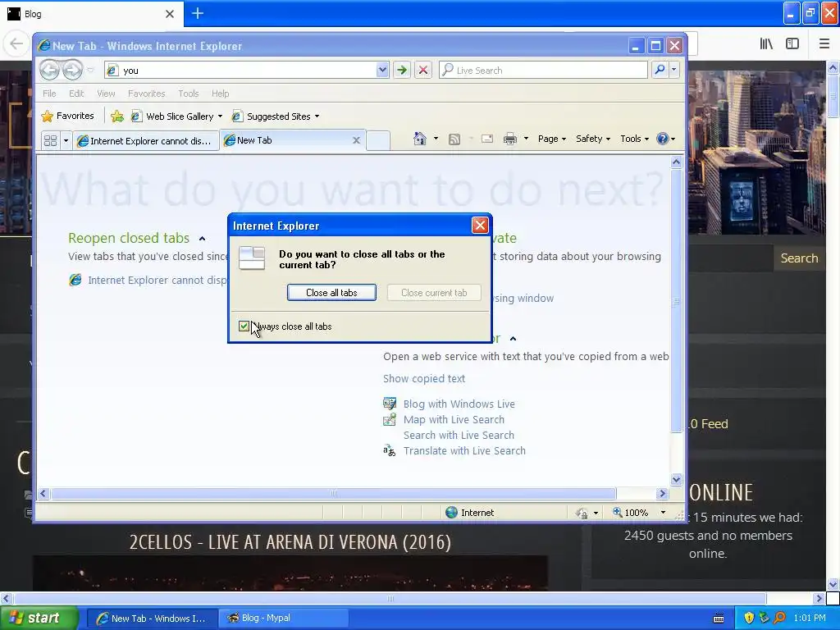
Task: Open Mypal library icon
Action: pos(767,44)
